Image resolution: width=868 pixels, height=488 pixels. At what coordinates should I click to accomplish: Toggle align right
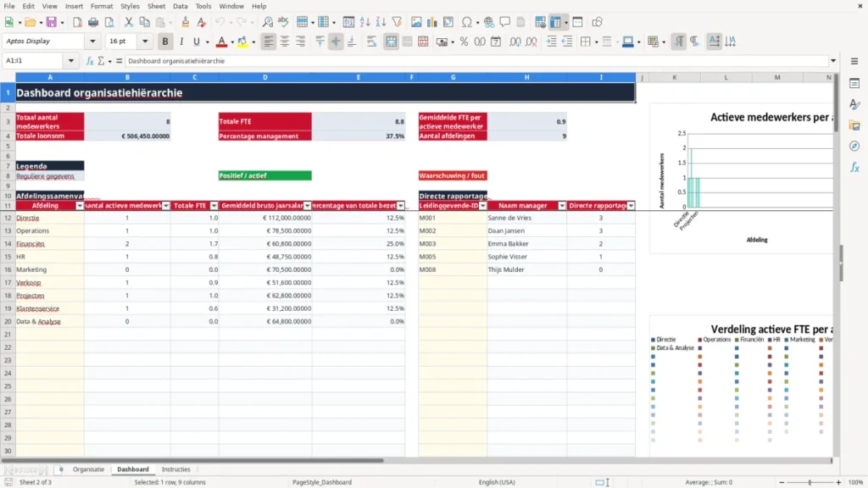pos(301,42)
